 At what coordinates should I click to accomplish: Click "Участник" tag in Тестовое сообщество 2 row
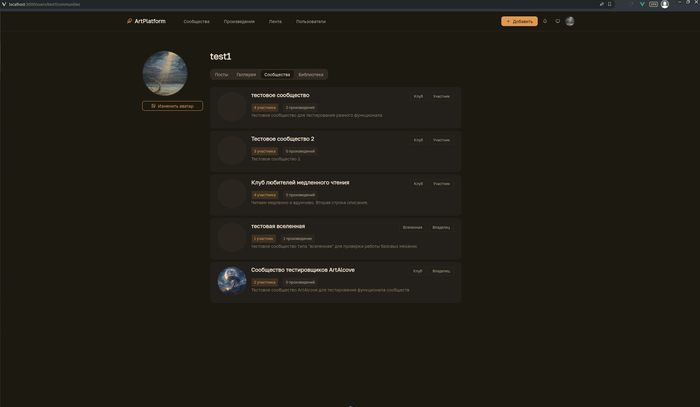coord(441,140)
